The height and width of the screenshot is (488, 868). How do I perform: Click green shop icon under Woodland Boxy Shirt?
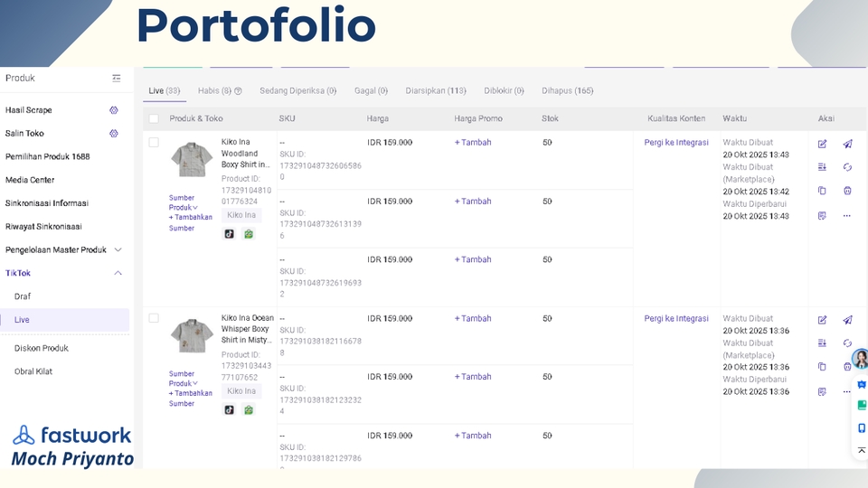(249, 234)
